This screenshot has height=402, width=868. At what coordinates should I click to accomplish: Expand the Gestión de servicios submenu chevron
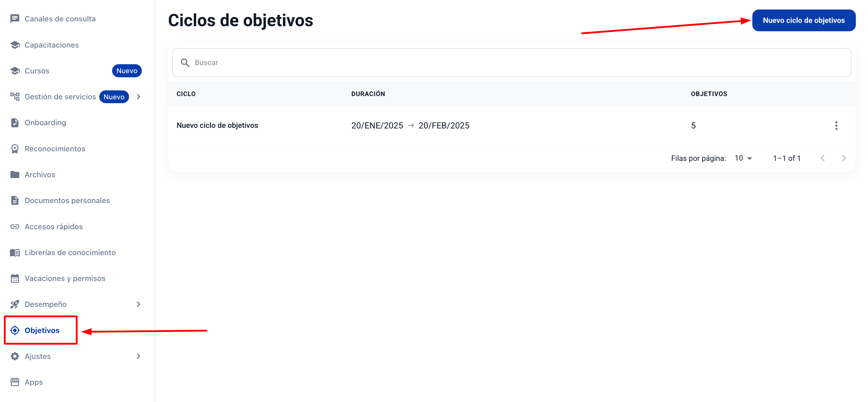coord(138,97)
